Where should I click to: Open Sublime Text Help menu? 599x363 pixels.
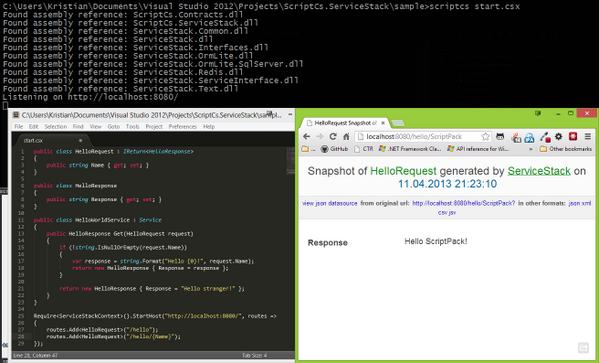[x=209, y=126]
